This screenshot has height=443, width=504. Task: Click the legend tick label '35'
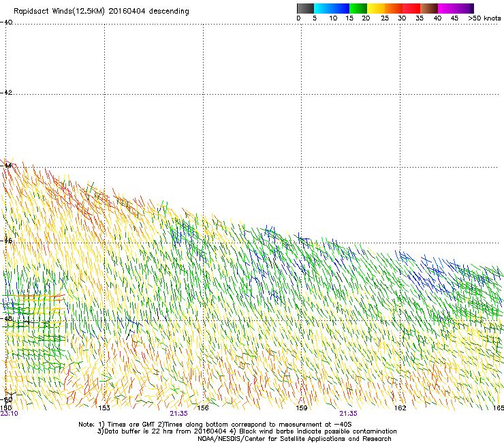tap(420, 18)
